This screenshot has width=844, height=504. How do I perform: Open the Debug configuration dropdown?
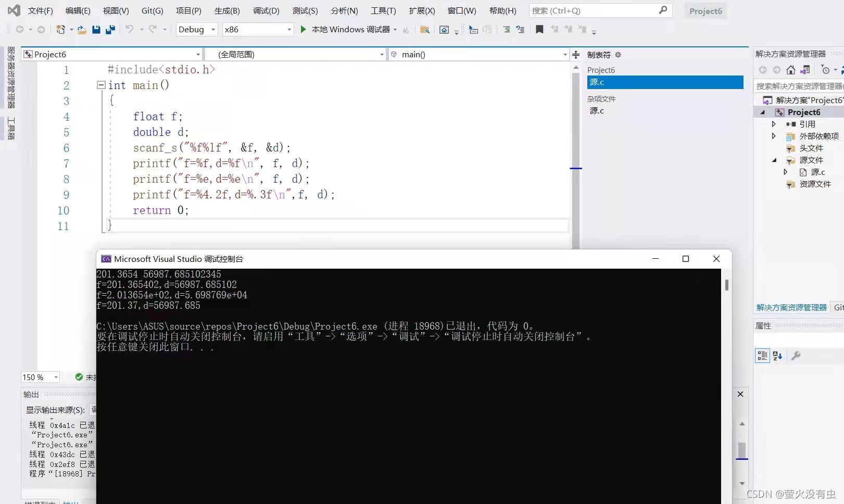[197, 29]
